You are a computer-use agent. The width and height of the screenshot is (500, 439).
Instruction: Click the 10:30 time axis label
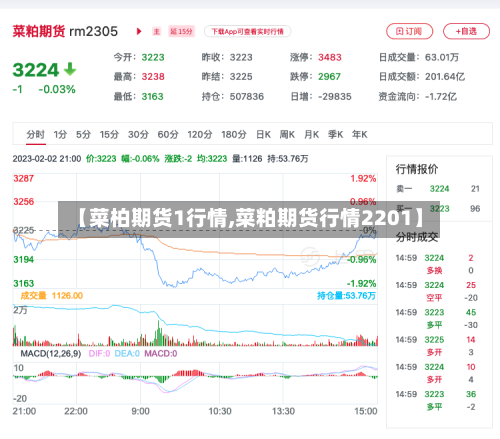220,411
